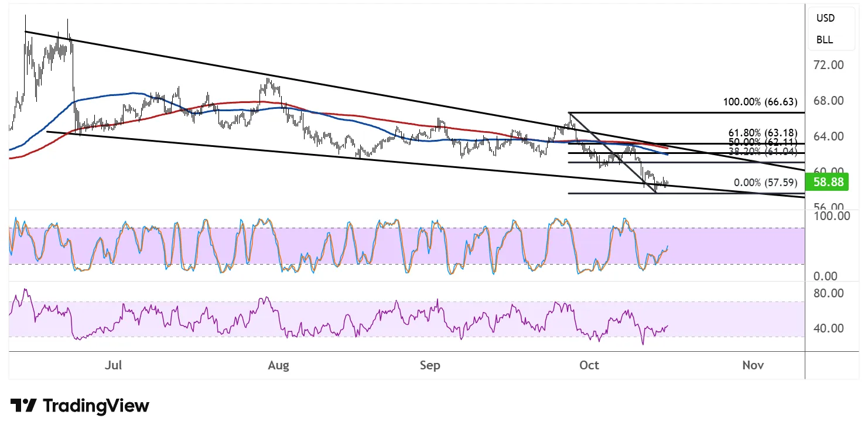Select the BLL unit label

(826, 40)
